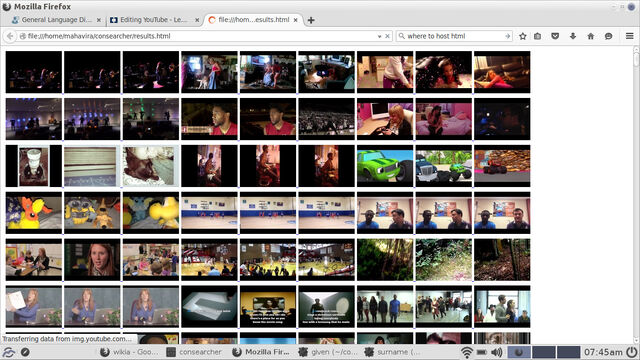Viewport: 640px width, 360px height.
Task: Open the striped window blinds thumbnail
Action: tap(92, 166)
